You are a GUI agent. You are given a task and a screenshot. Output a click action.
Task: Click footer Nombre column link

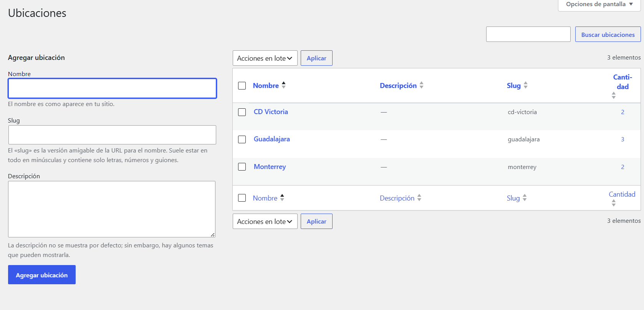pos(265,198)
